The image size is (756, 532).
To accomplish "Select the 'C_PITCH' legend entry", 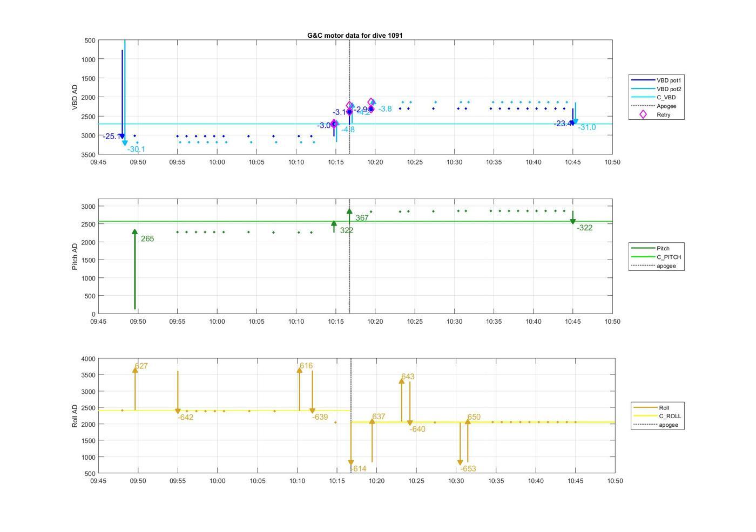I will (x=657, y=257).
